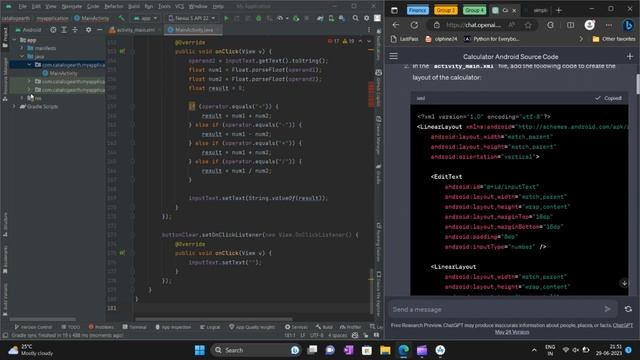This screenshot has height=360, width=640.
Task: Open Search Everywhere magnifier in Android Studio
Action: tap(356, 18)
